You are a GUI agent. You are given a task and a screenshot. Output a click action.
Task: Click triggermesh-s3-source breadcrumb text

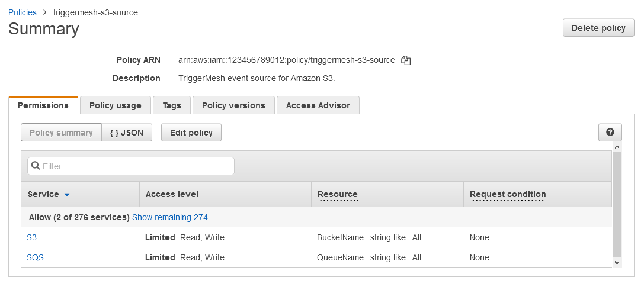pyautogui.click(x=96, y=12)
